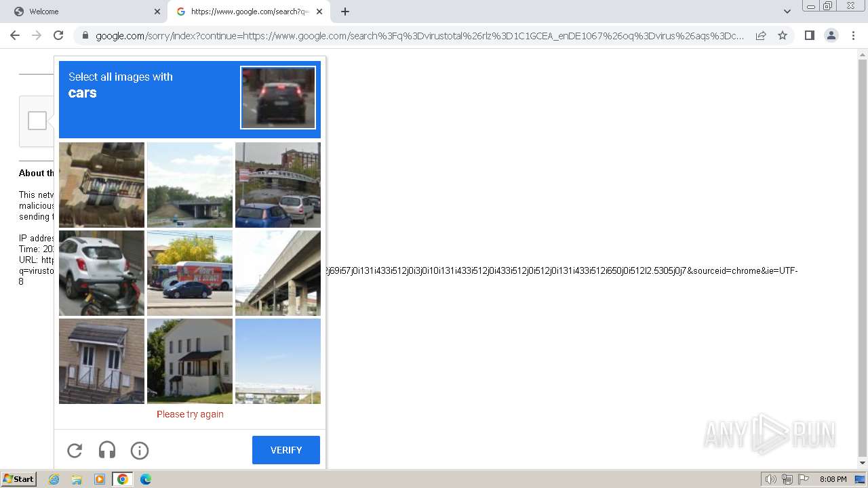
Task: Close the Google search tab
Action: point(319,12)
